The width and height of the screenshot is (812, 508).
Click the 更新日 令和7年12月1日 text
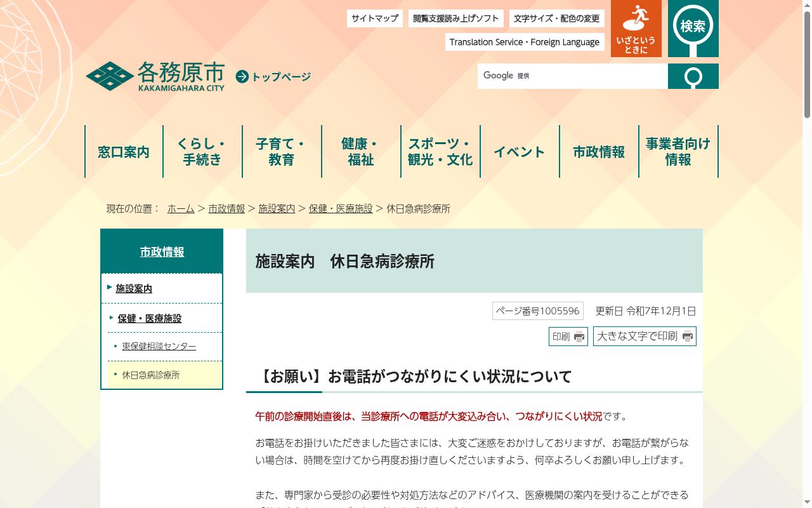646,311
